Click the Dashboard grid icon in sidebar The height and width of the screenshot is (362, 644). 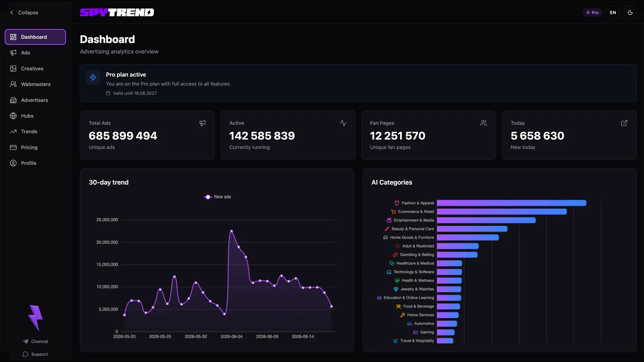pos(13,37)
